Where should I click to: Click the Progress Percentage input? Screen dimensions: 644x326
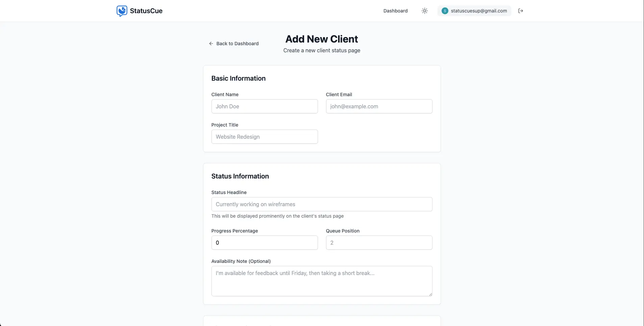tap(265, 243)
